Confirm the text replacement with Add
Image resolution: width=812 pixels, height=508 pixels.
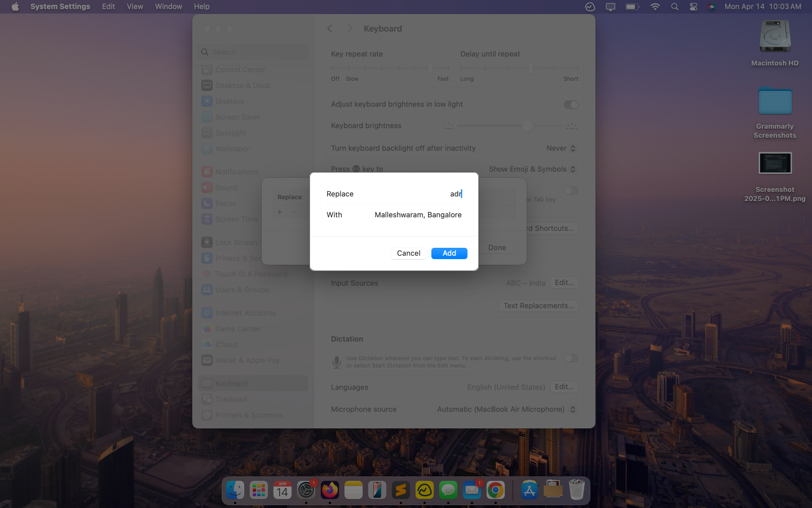pos(449,253)
